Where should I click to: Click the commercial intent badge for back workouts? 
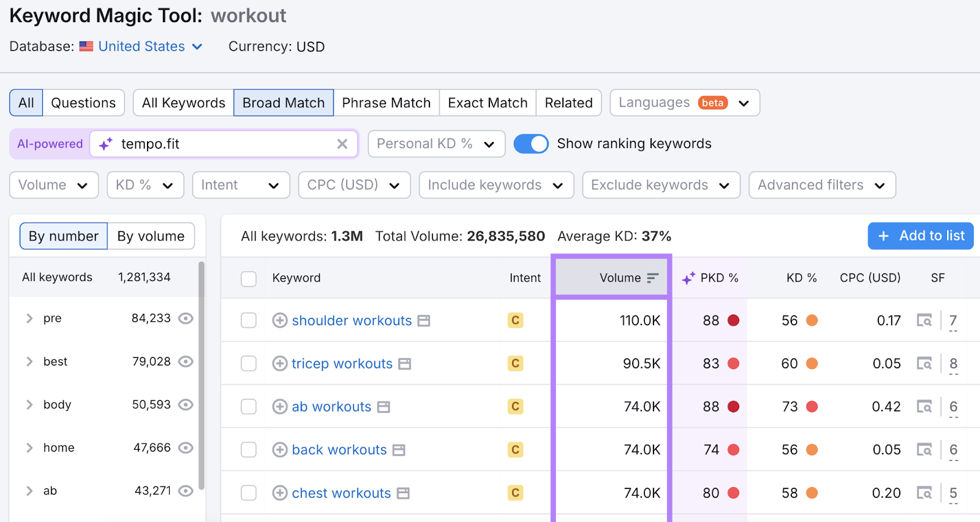pyautogui.click(x=515, y=450)
